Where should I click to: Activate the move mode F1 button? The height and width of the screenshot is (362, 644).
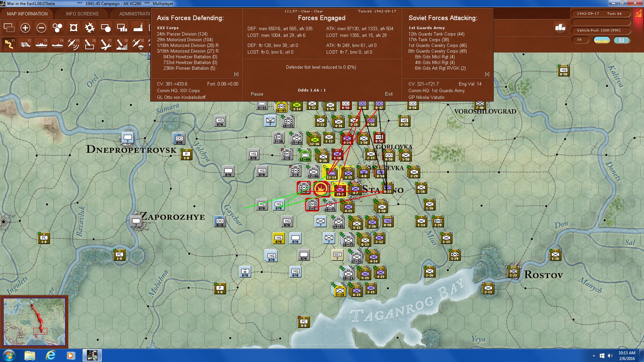coord(9,44)
